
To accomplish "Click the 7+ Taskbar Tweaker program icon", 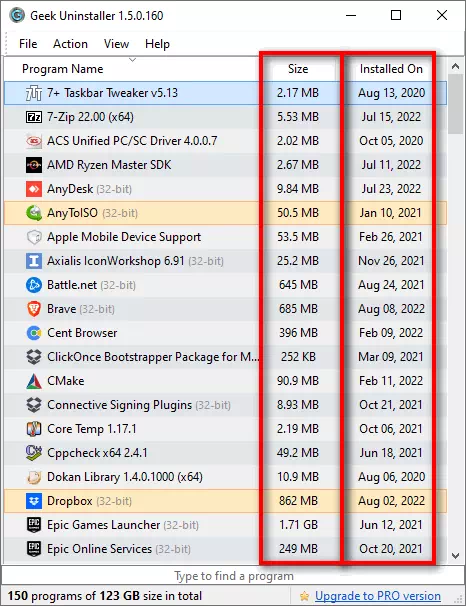I will 34,93.
